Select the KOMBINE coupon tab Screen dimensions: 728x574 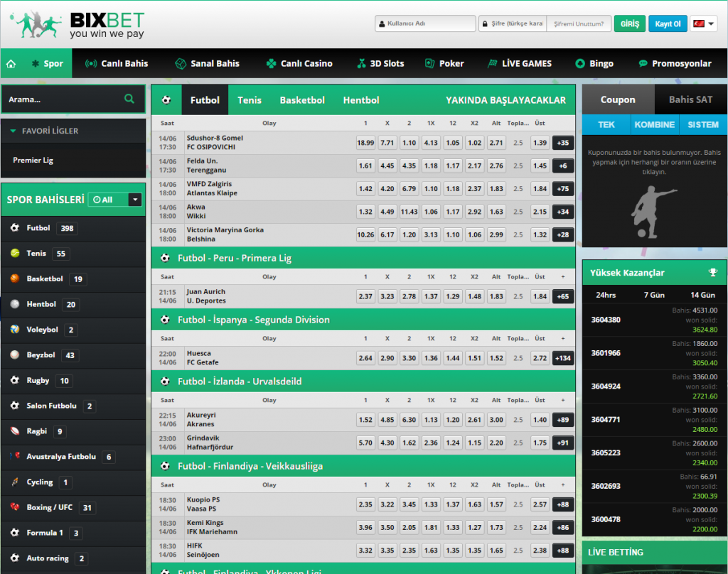[655, 125]
